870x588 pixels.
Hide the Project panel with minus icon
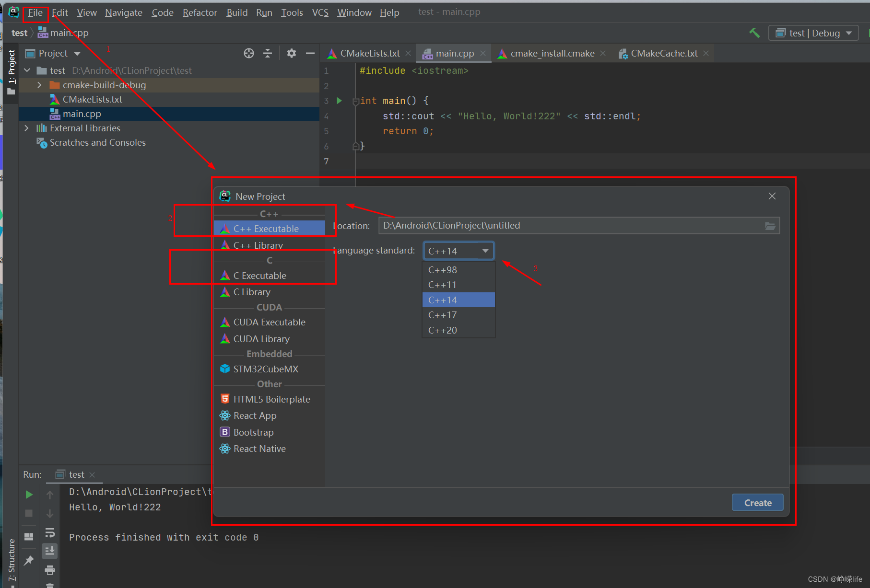coord(310,53)
